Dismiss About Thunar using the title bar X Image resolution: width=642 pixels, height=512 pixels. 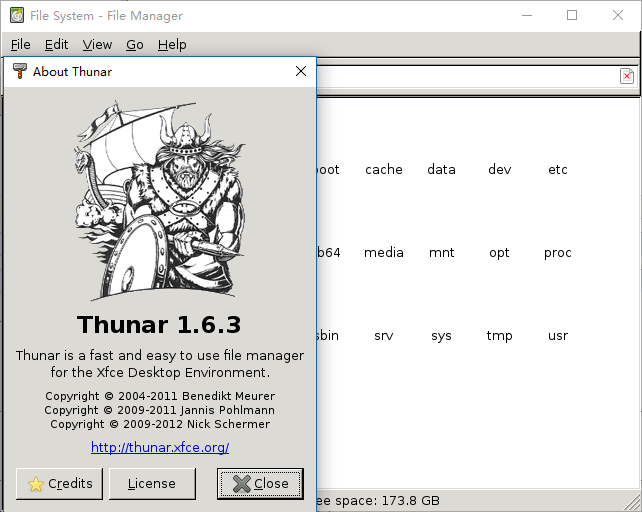point(300,71)
